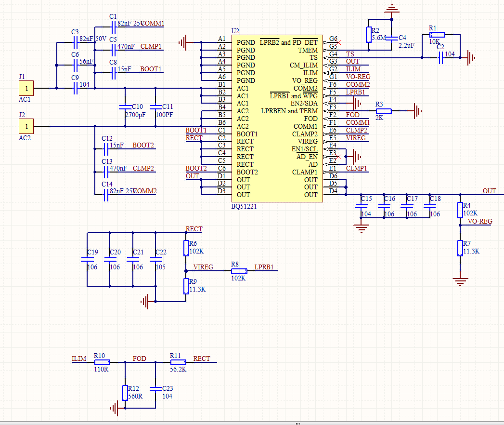Select capacitor C15 symbol on the OUT rail
504x425 pixels.
click(362, 206)
